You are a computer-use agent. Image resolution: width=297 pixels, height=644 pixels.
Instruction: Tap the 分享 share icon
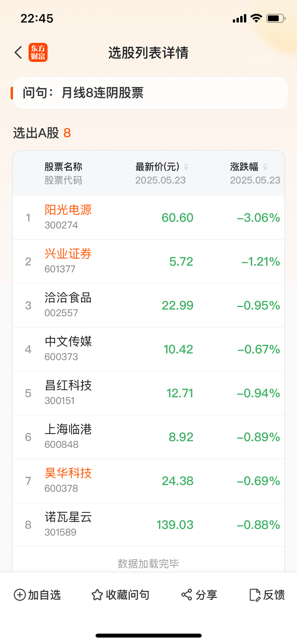[187, 594]
